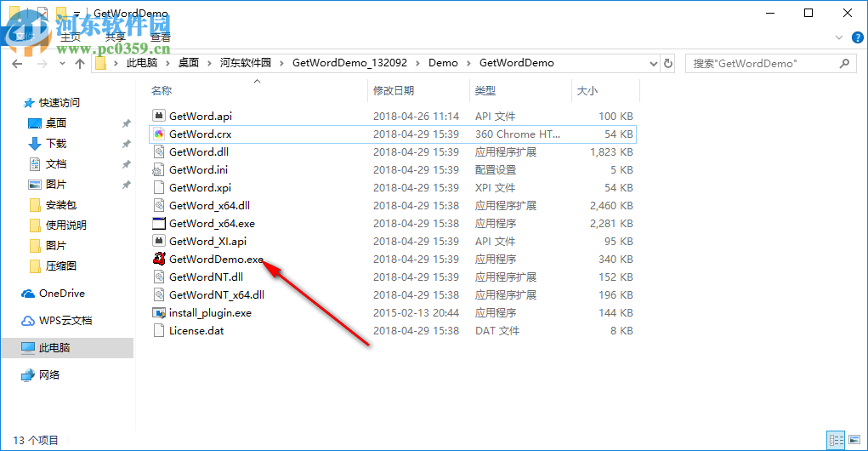
Task: Navigate to GetWordDemo_132092 in breadcrumb
Action: click(x=350, y=63)
